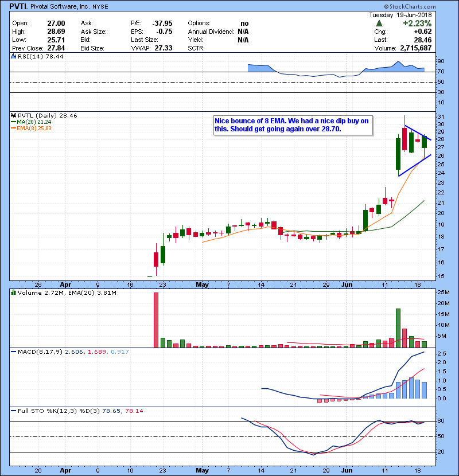The height and width of the screenshot is (476, 459).
Task: Click the Low value 25.71
Action: click(x=56, y=40)
